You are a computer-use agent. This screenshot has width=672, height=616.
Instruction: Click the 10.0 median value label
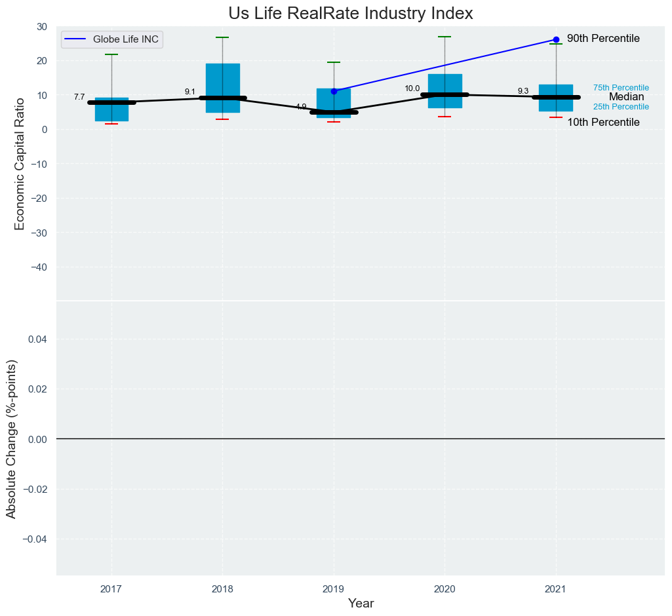click(x=412, y=88)
